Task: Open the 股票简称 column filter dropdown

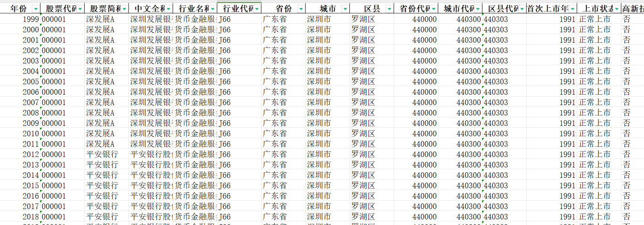Action: click(x=124, y=9)
